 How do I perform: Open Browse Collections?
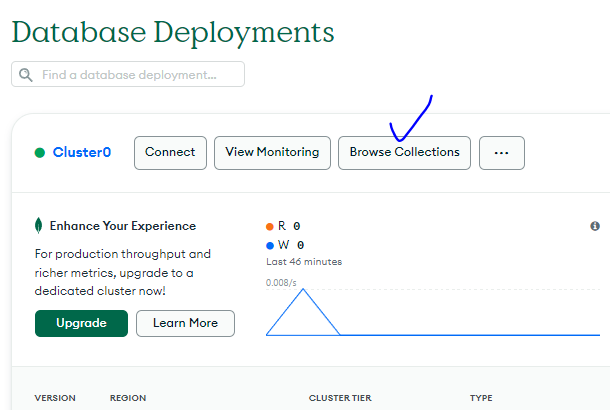[404, 153]
